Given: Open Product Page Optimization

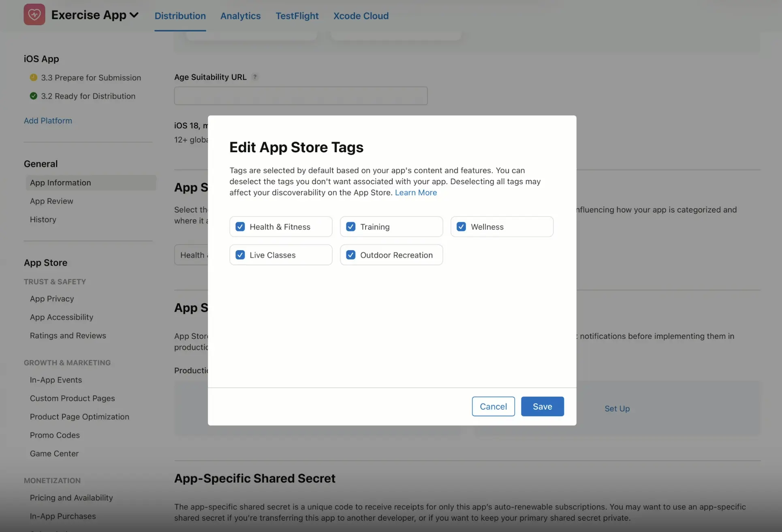Looking at the screenshot, I should pos(79,417).
